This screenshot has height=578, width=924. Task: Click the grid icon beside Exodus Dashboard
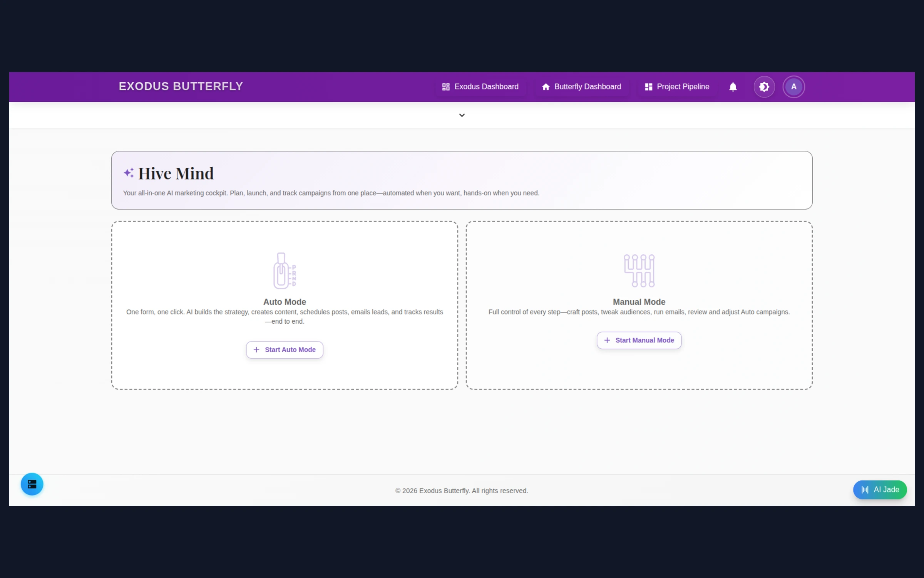click(446, 87)
